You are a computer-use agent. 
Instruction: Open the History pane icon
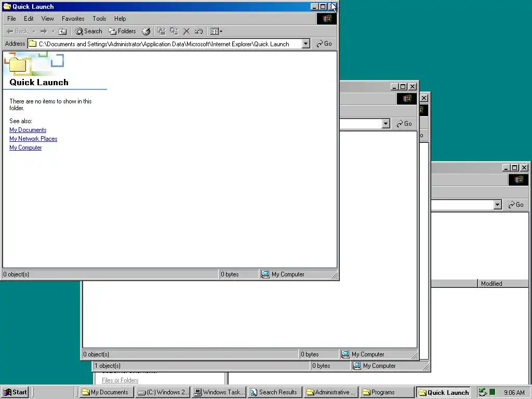tap(146, 32)
